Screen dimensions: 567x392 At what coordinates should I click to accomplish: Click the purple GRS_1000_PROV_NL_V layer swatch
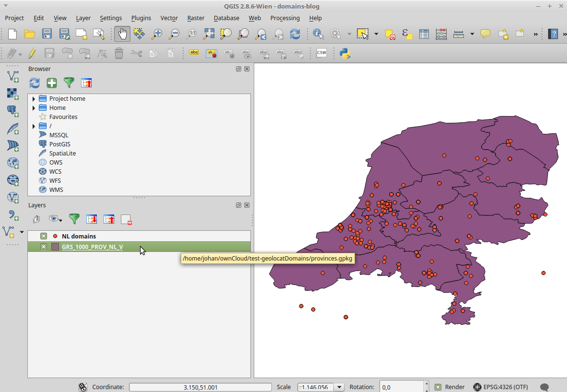(55, 247)
